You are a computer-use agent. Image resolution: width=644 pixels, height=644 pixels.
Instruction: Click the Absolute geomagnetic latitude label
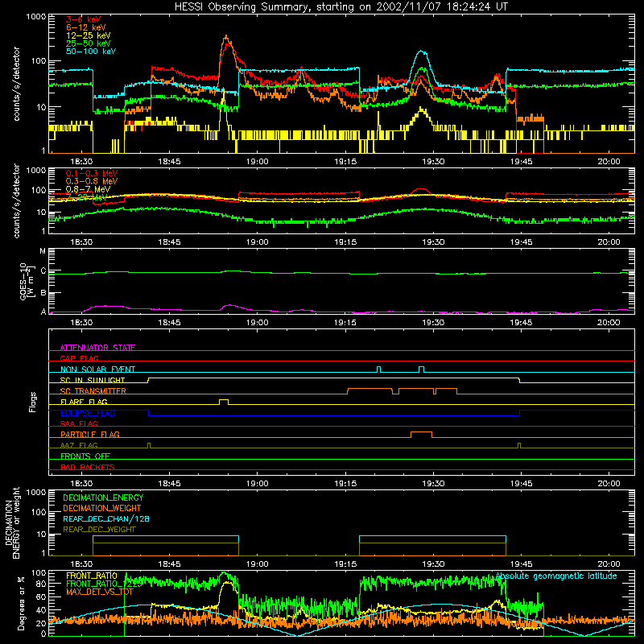click(556, 576)
